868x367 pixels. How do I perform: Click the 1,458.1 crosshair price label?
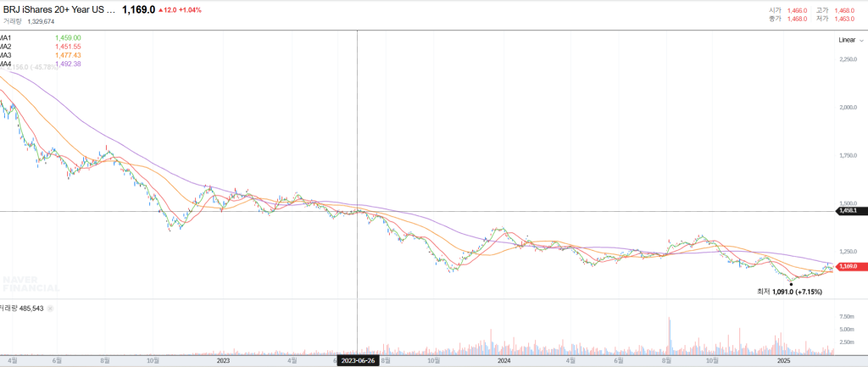tap(849, 211)
